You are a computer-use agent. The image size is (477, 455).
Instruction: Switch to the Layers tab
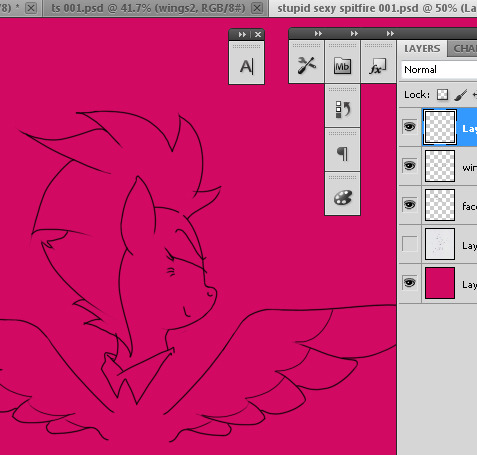click(422, 49)
